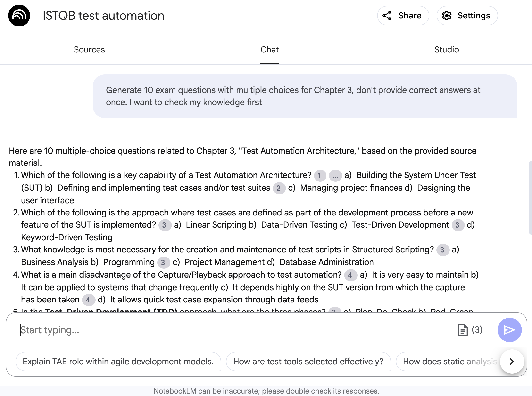Show more suggestions with the right chevron
The height and width of the screenshot is (396, 532).
pos(512,362)
